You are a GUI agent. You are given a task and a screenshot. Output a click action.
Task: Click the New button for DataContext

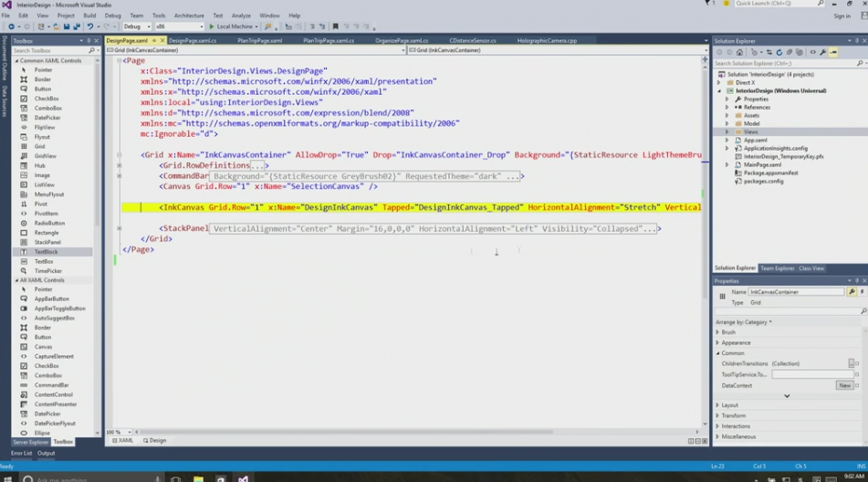coord(844,386)
